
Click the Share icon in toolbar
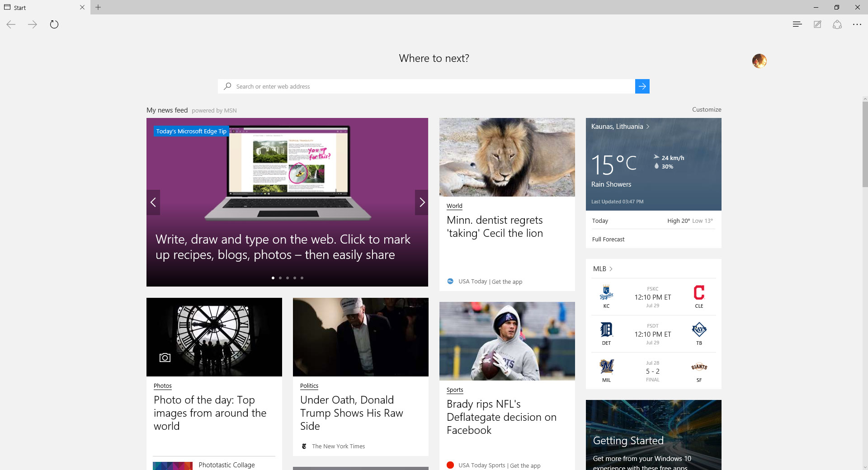[x=837, y=24]
